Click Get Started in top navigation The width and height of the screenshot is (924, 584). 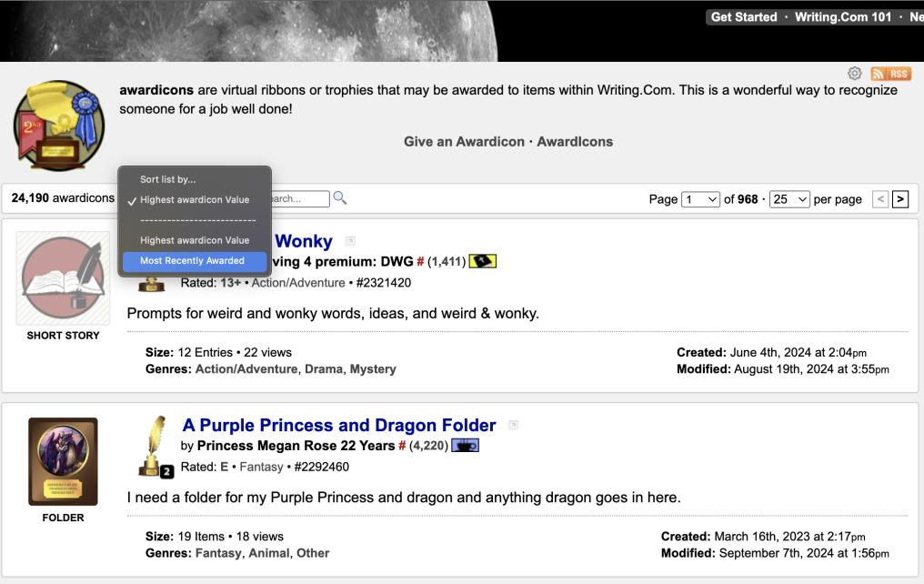[744, 17]
